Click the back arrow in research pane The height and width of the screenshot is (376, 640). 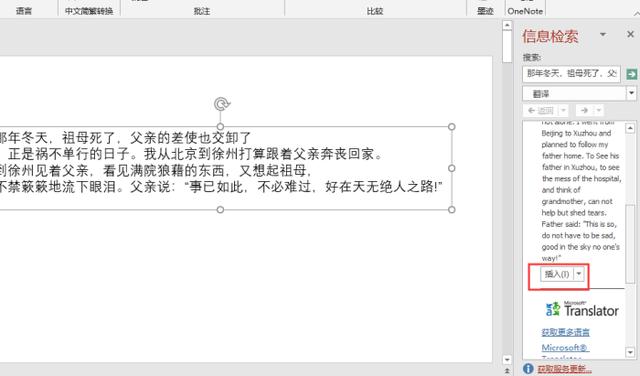540,110
